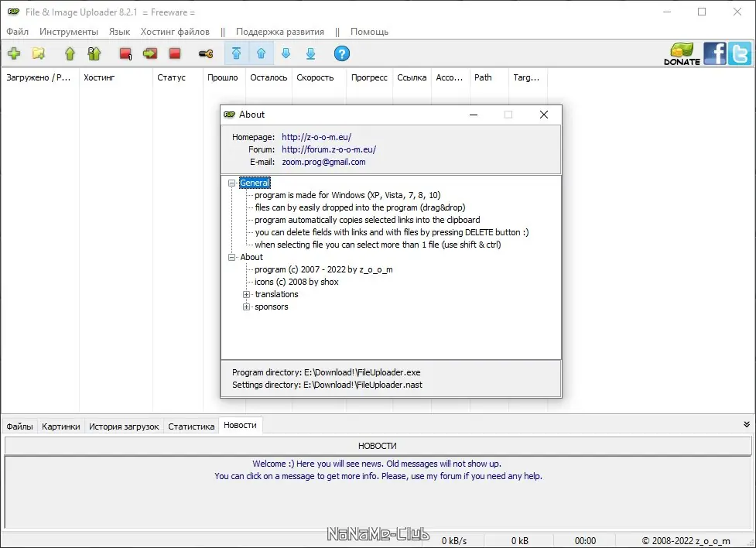
Task: Click the Welcome news message
Action: pyautogui.click(x=377, y=464)
